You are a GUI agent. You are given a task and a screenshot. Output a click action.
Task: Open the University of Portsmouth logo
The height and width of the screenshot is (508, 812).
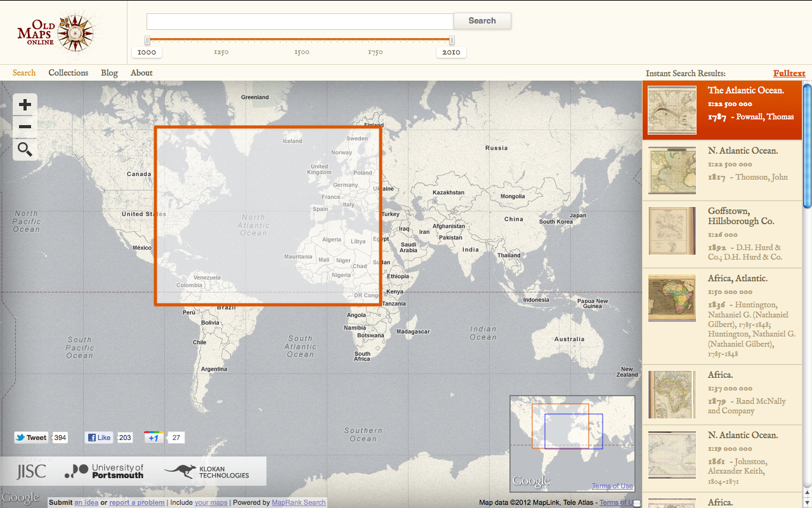click(104, 471)
